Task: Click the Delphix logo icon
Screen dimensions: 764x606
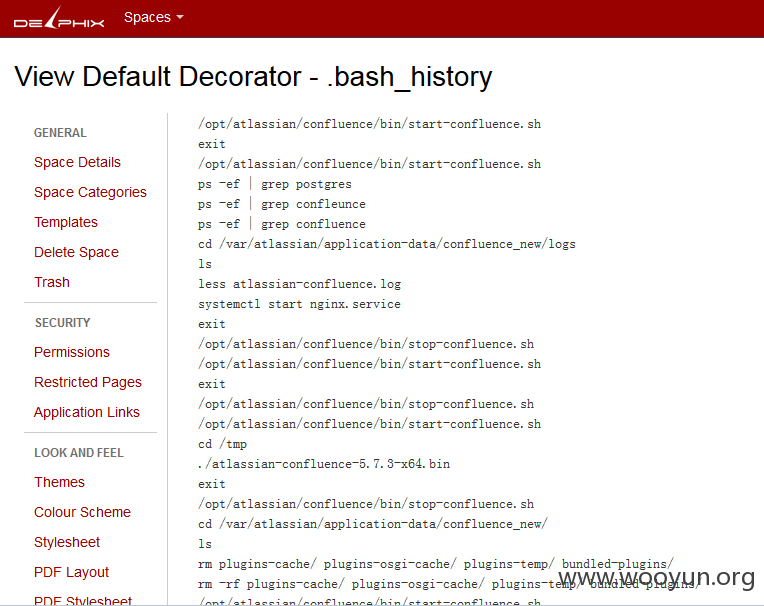Action: point(59,18)
